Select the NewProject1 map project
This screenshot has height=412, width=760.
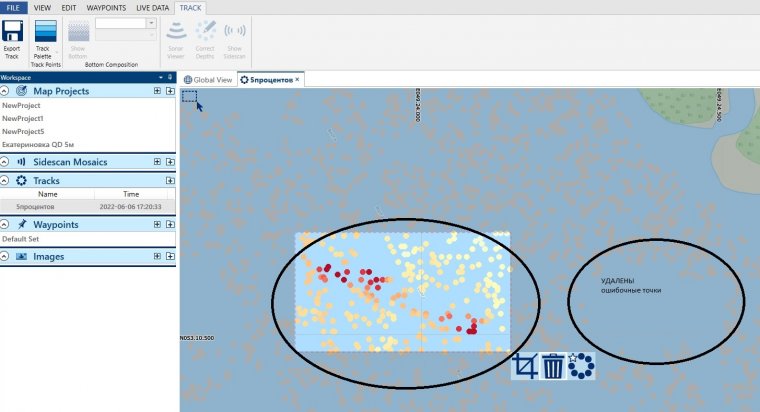tap(23, 118)
